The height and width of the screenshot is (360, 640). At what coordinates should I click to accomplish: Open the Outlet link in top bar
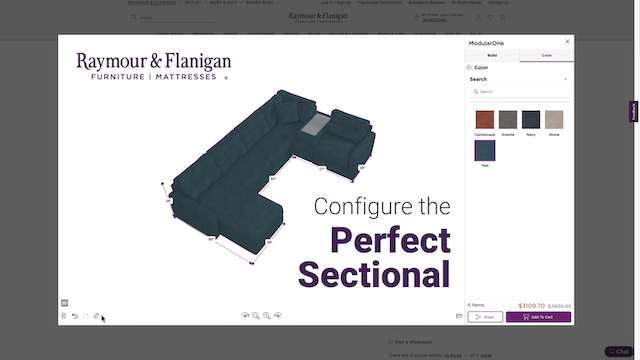pos(193,2)
